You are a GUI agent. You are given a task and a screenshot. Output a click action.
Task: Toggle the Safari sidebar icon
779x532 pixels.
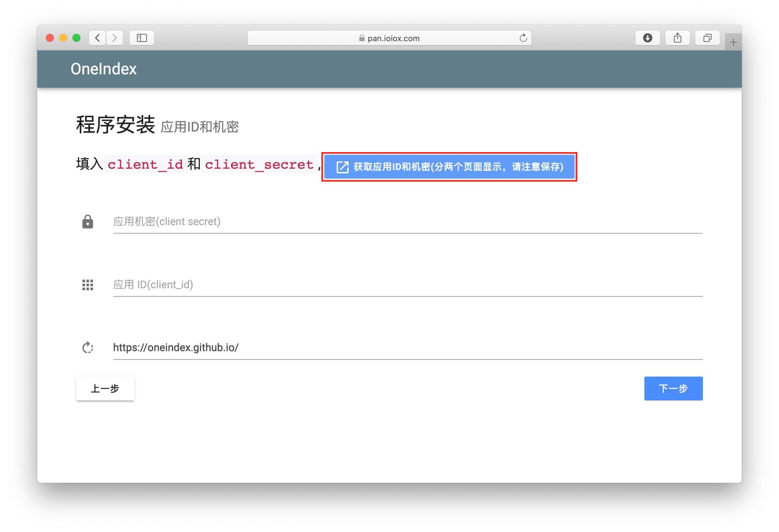(142, 38)
